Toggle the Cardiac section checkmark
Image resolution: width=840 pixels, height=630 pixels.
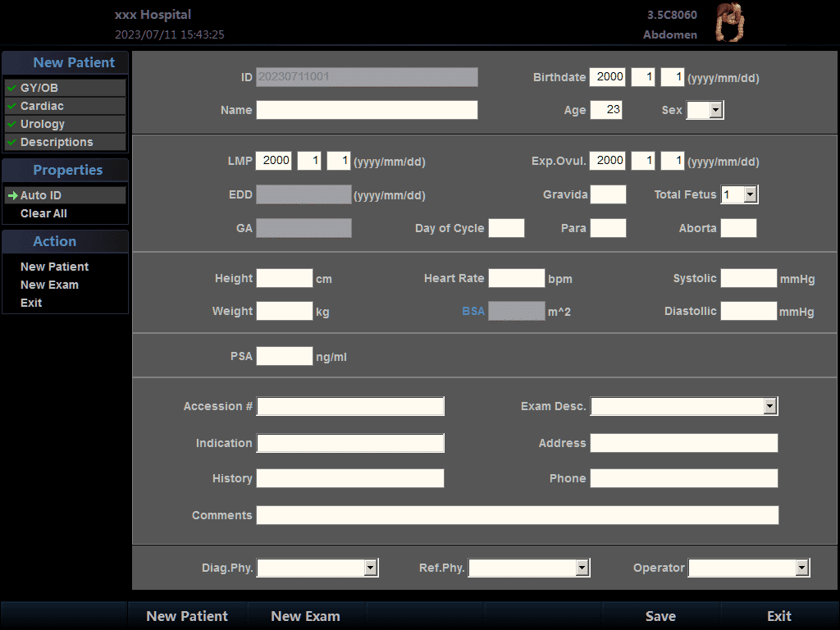click(x=12, y=106)
